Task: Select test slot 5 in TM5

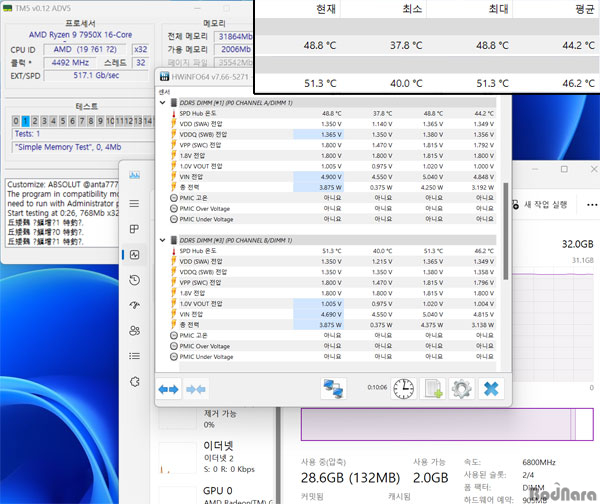Action: pos(63,121)
